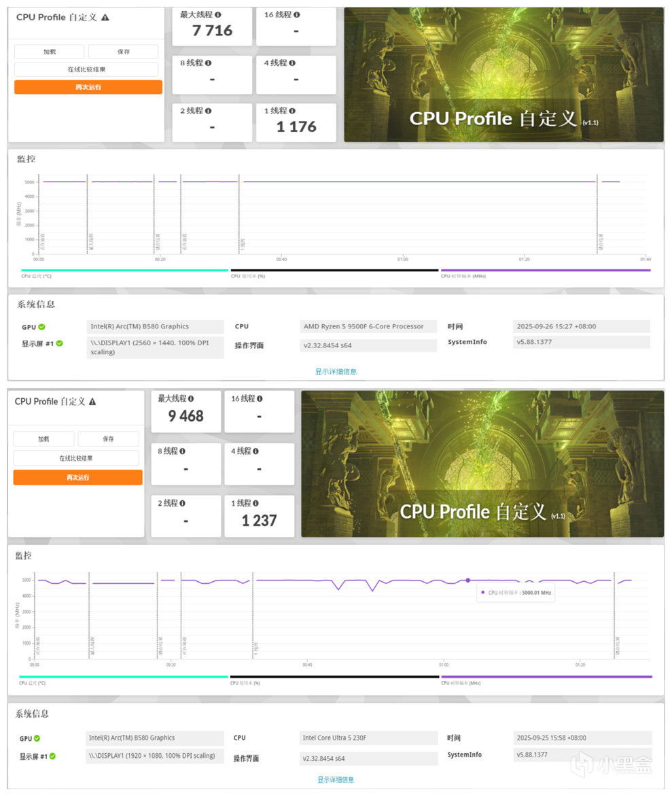Click the green 显示屏 #1 check for the 2560 × 1440 display

point(59,344)
